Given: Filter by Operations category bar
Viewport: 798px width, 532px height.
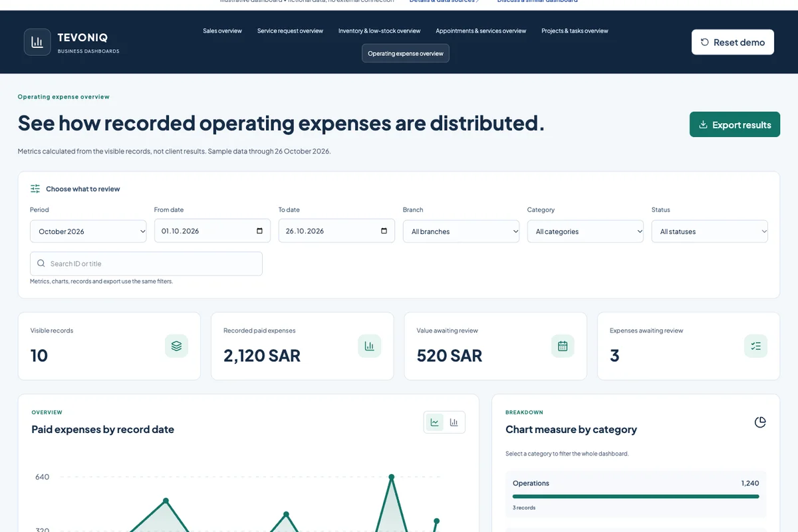Looking at the screenshot, I should click(636, 495).
